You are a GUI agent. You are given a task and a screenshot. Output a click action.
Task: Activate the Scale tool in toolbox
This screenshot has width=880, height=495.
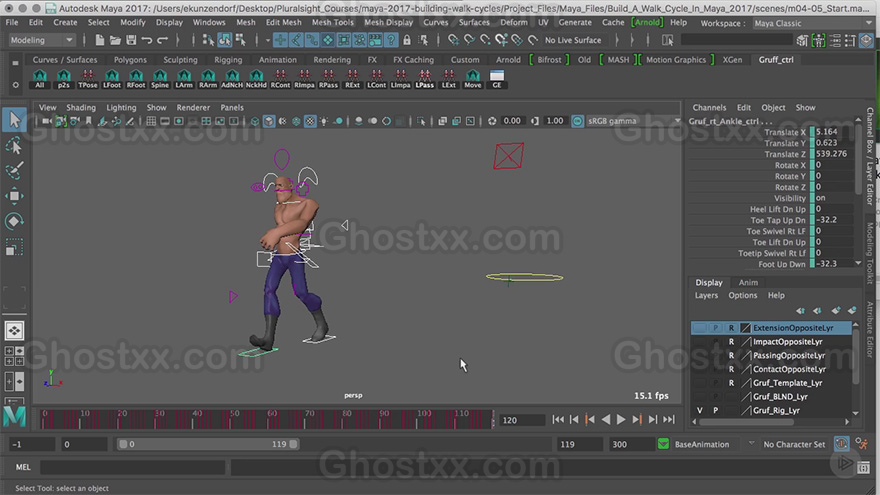pos(14,247)
